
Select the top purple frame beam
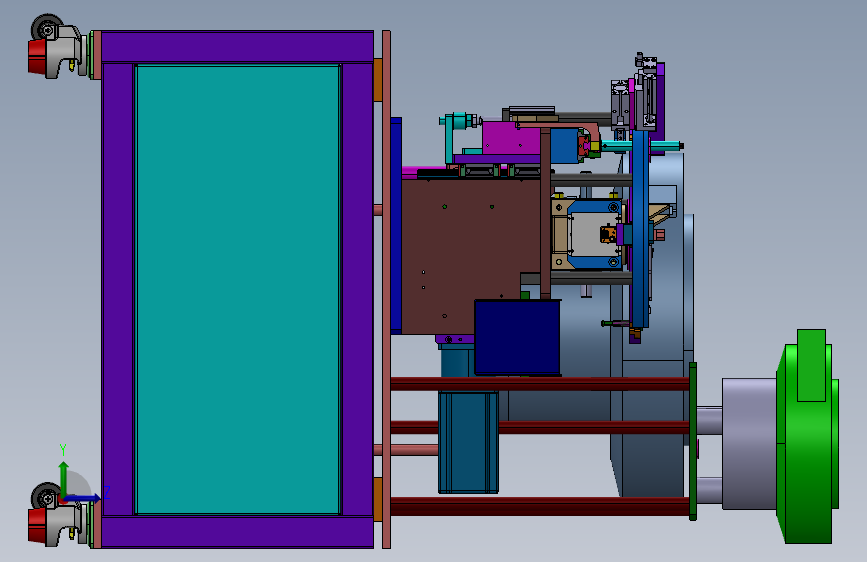pyautogui.click(x=237, y=47)
